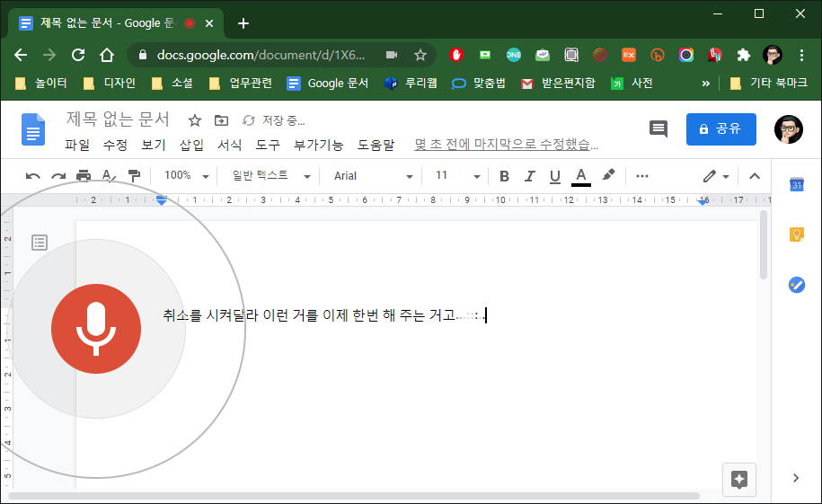Click the 제목 없는 문서 title field
This screenshot has width=822, height=504.
click(118, 119)
